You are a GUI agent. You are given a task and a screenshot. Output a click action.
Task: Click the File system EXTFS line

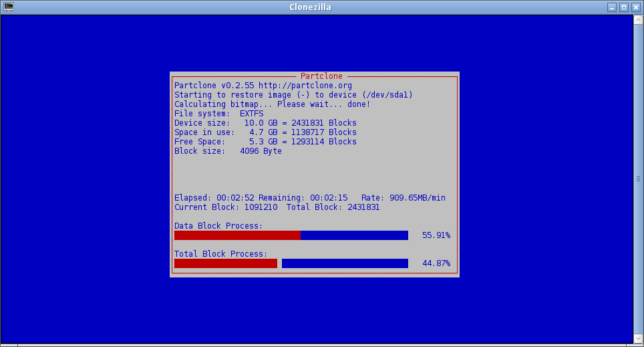[218, 114]
